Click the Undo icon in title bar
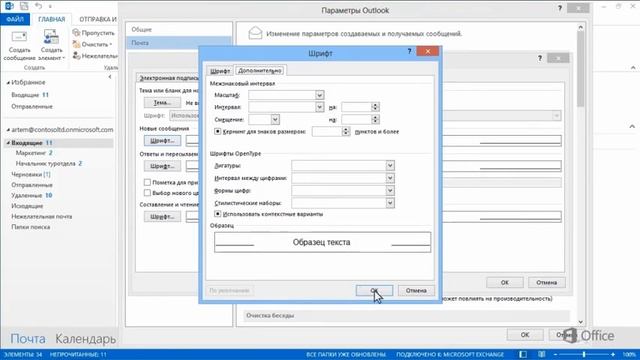The image size is (640, 360). [x=38, y=6]
